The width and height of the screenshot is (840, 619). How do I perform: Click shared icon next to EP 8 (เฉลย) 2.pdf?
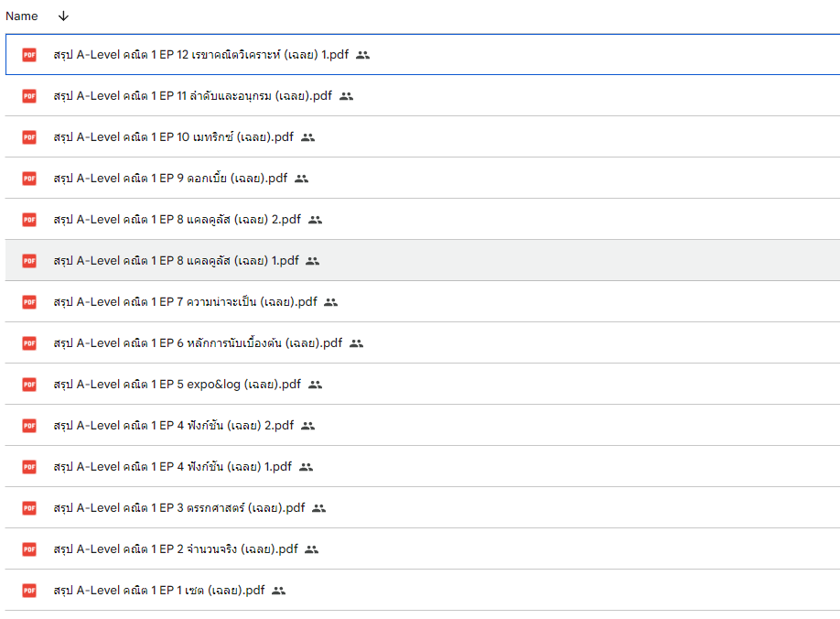[x=315, y=220]
